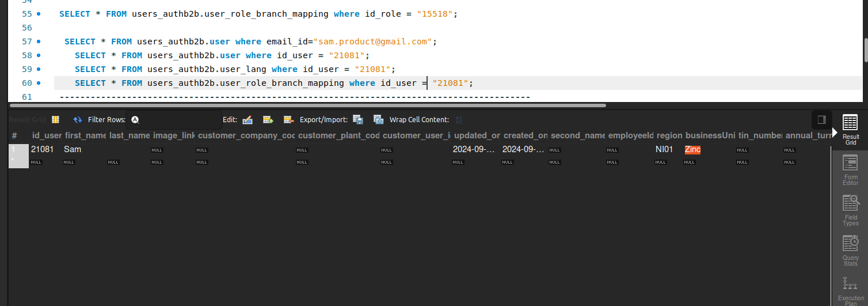868x306 pixels.
Task: Click the Insert new row icon
Action: click(x=268, y=120)
